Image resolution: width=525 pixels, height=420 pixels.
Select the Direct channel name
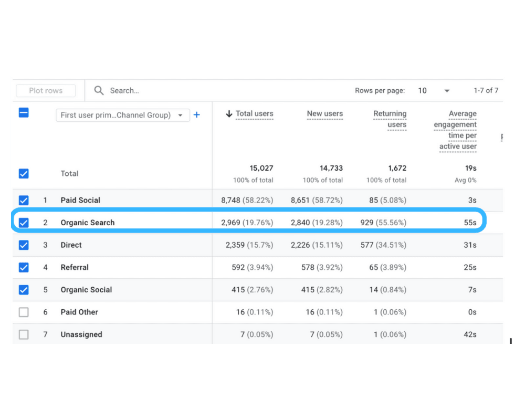(71, 245)
